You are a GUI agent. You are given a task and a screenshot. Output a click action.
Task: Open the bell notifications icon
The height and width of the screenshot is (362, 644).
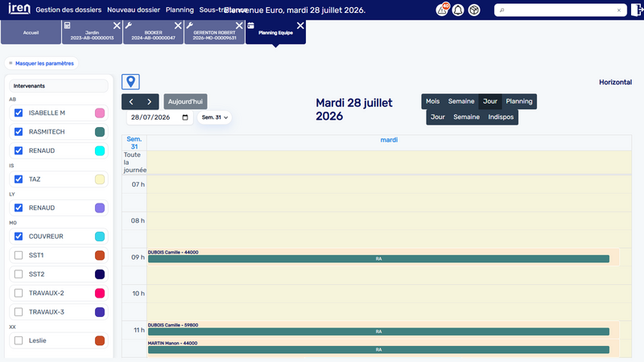click(458, 10)
